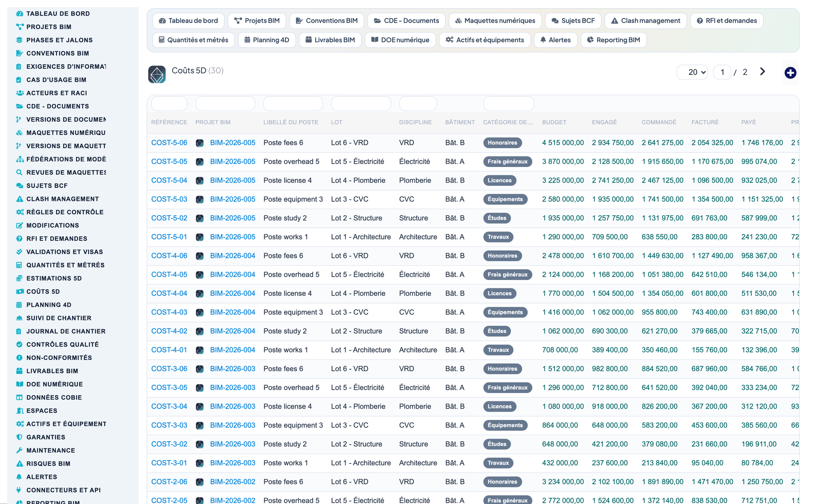
Task: Open Sujets BCF top tab
Action: (x=573, y=21)
